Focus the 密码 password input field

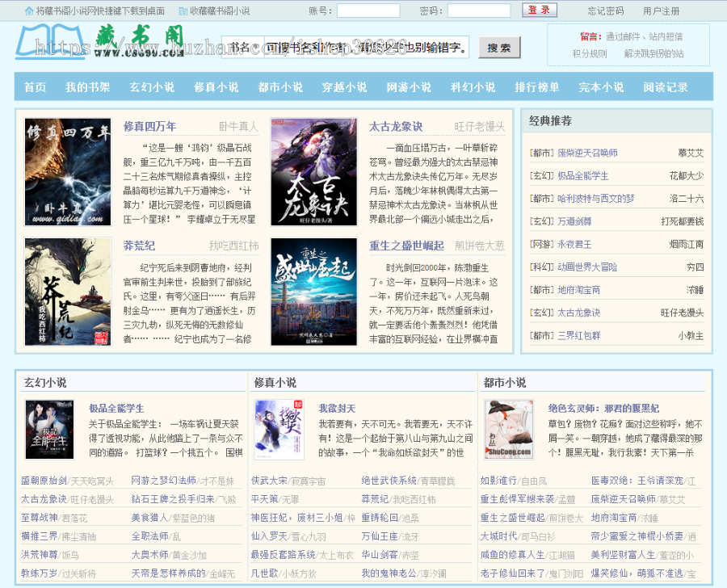tap(479, 10)
